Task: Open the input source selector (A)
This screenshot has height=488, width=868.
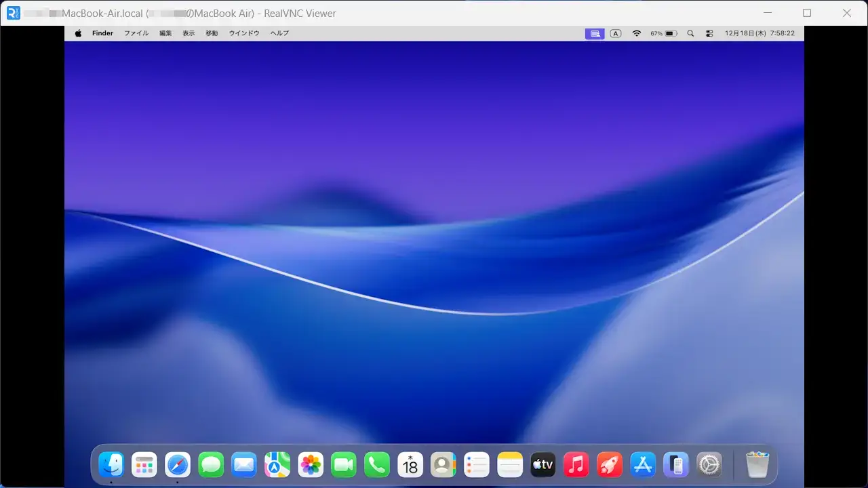Action: pyautogui.click(x=616, y=33)
